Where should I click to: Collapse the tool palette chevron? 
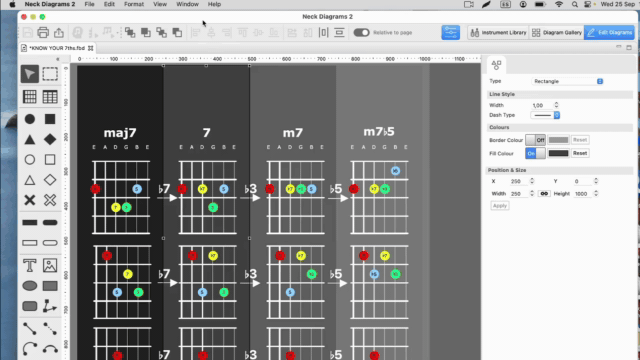(x=58, y=59)
